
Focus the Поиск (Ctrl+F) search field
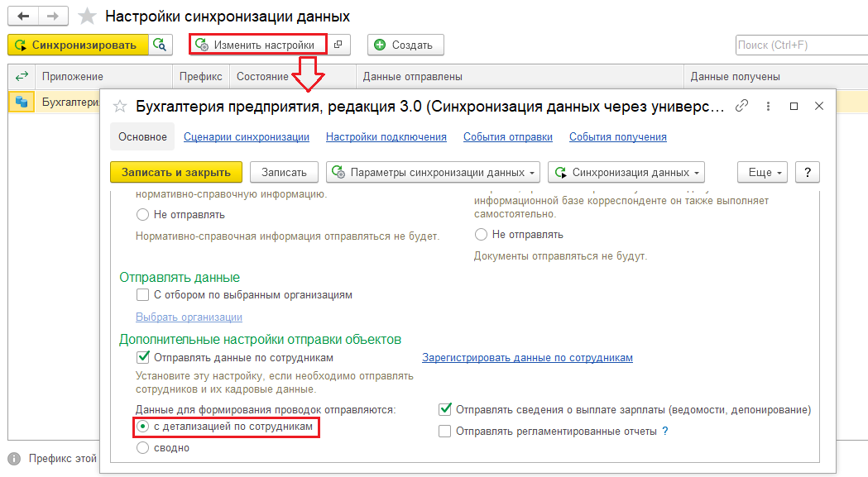pyautogui.click(x=802, y=45)
